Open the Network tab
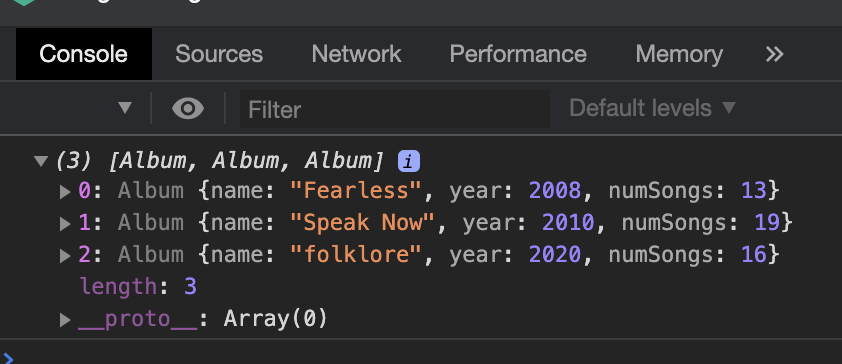This screenshot has height=364, width=842. [357, 54]
